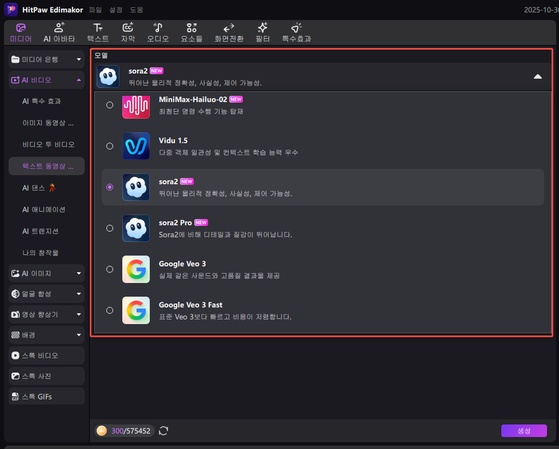The width and height of the screenshot is (559, 449).
Task: Choose the Google Veo 3 Fast radio button
Action: point(110,310)
